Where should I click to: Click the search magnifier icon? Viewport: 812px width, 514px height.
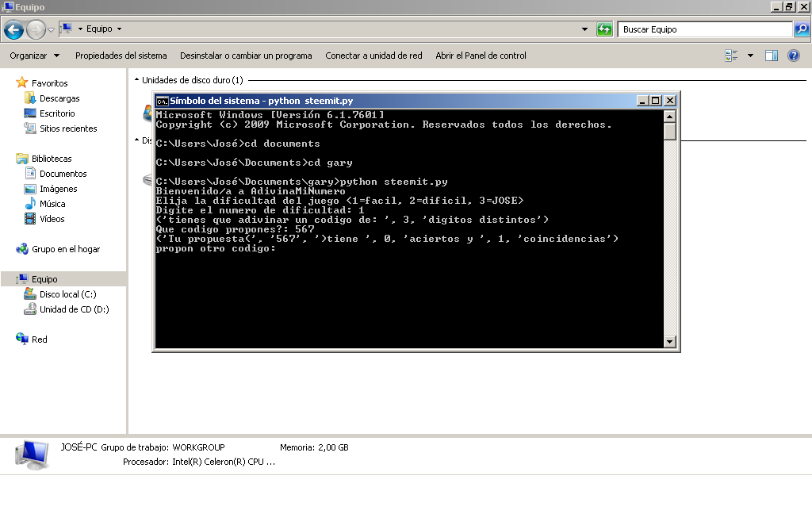[802, 29]
